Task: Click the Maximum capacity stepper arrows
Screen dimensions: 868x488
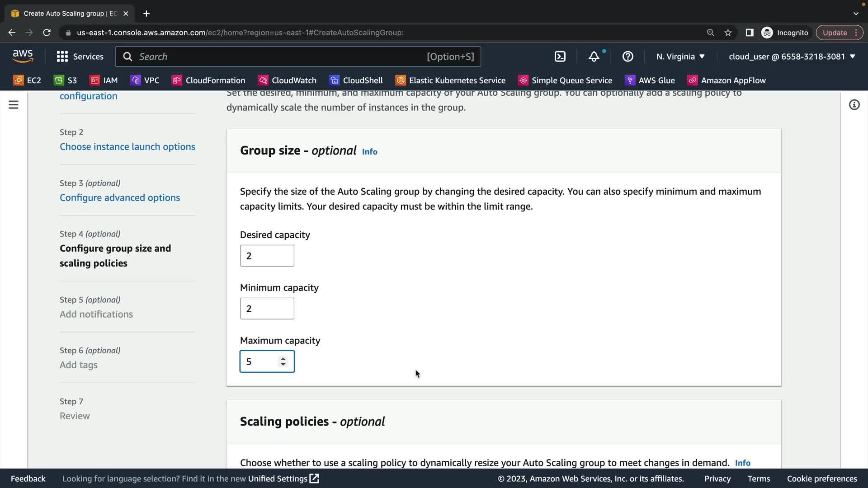Action: pyautogui.click(x=283, y=361)
